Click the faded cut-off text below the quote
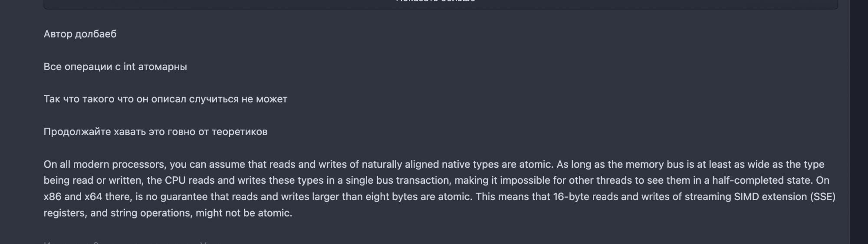 130,242
